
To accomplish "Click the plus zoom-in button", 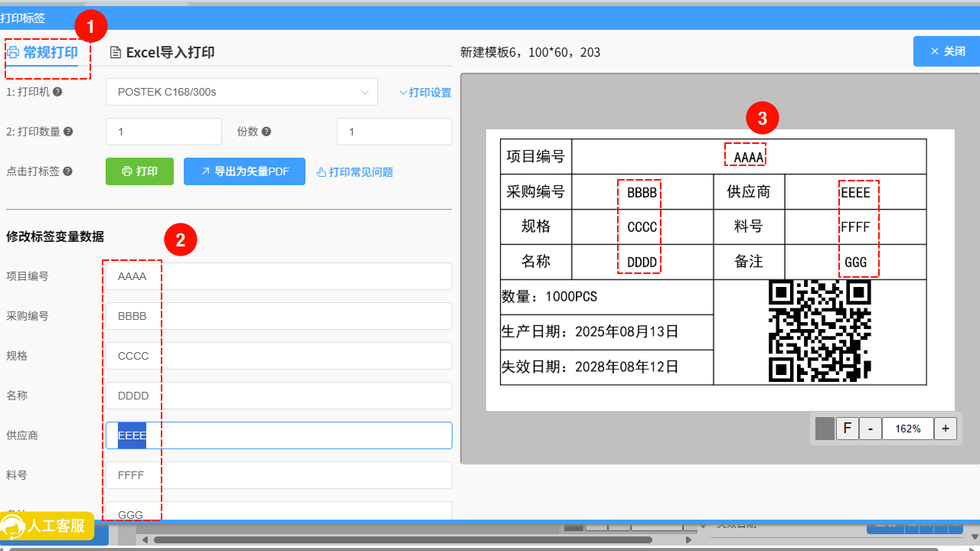I will click(946, 429).
